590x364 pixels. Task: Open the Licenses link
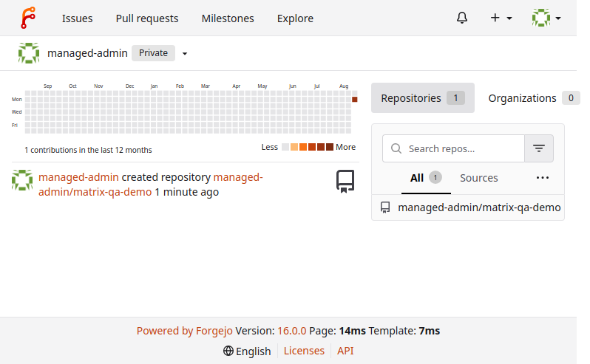tap(304, 351)
